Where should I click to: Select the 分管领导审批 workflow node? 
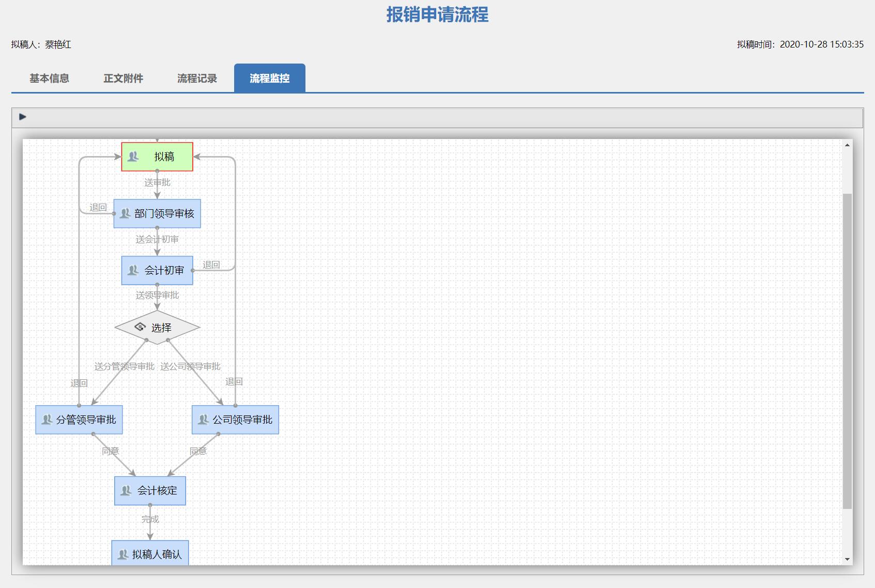click(79, 420)
